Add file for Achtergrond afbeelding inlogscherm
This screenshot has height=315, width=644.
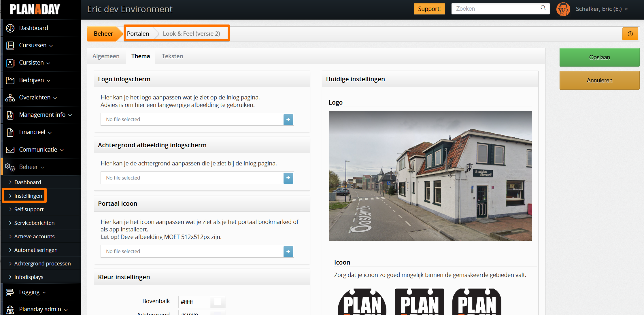pyautogui.click(x=288, y=178)
